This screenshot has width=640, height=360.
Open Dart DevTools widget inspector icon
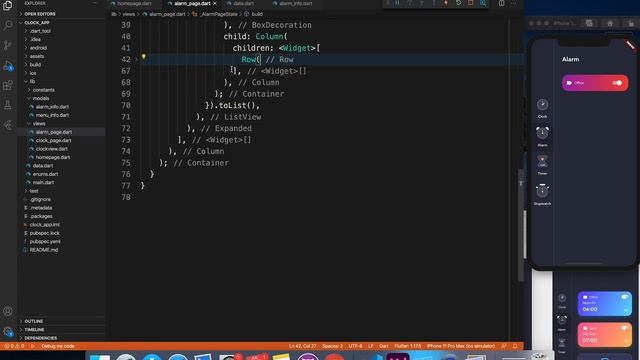point(483,3)
